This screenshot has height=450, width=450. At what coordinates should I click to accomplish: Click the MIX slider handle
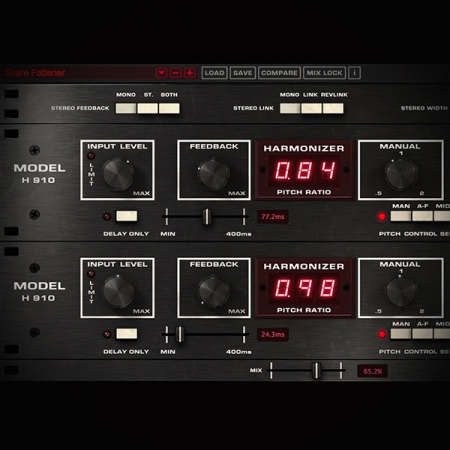pos(317,370)
